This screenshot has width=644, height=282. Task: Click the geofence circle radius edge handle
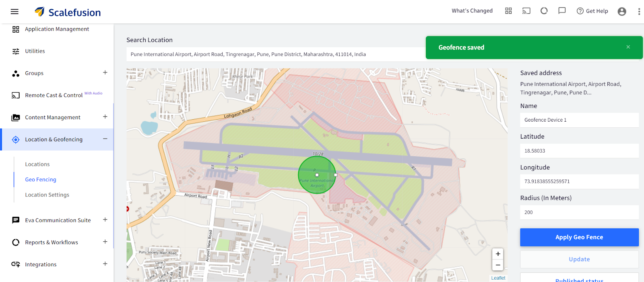coord(336,175)
